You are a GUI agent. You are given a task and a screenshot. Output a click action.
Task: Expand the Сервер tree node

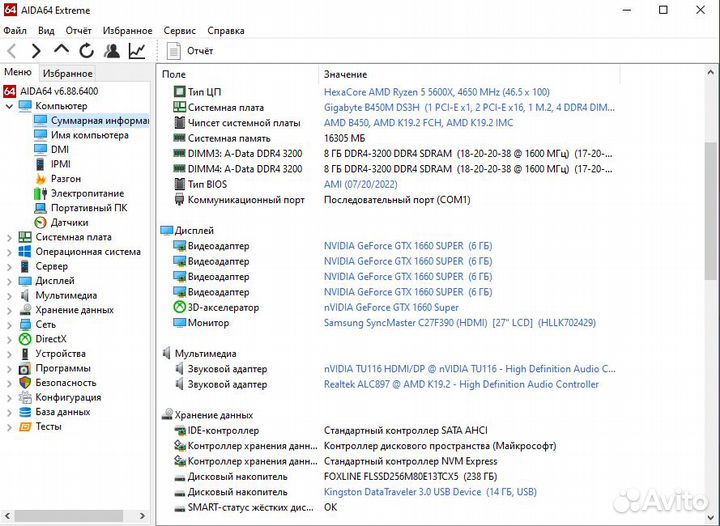pyautogui.click(x=9, y=267)
